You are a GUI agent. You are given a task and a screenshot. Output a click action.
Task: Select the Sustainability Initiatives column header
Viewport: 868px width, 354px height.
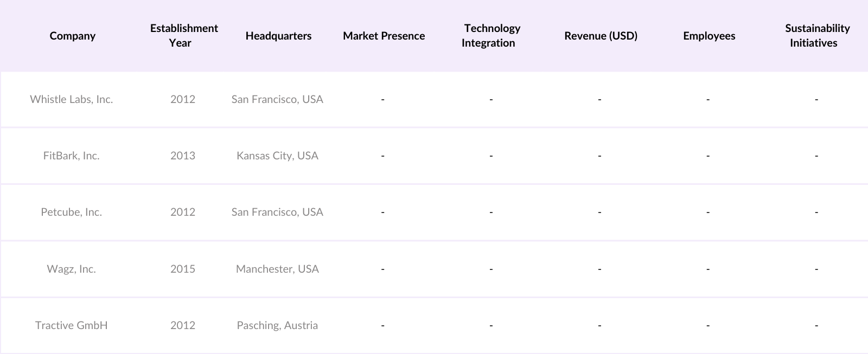(817, 36)
